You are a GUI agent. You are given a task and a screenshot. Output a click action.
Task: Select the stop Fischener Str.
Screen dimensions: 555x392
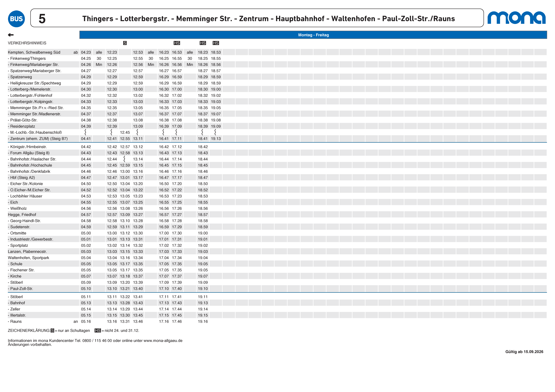coord(21,270)
